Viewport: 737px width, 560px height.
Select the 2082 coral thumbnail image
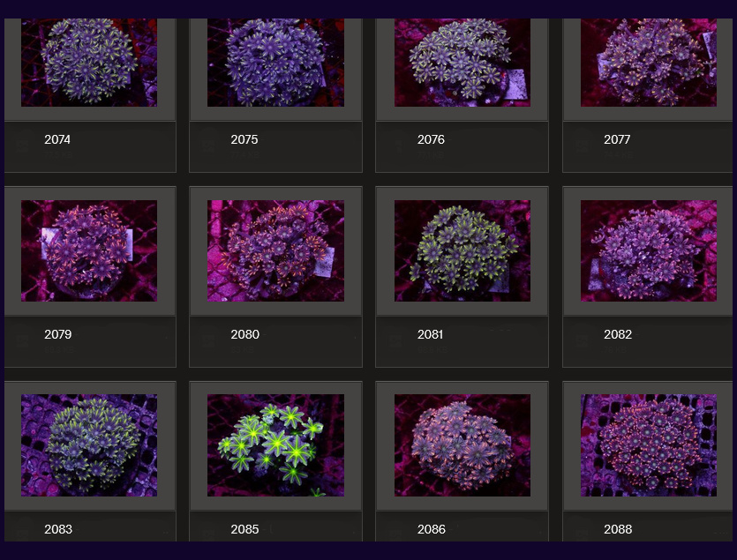point(649,250)
